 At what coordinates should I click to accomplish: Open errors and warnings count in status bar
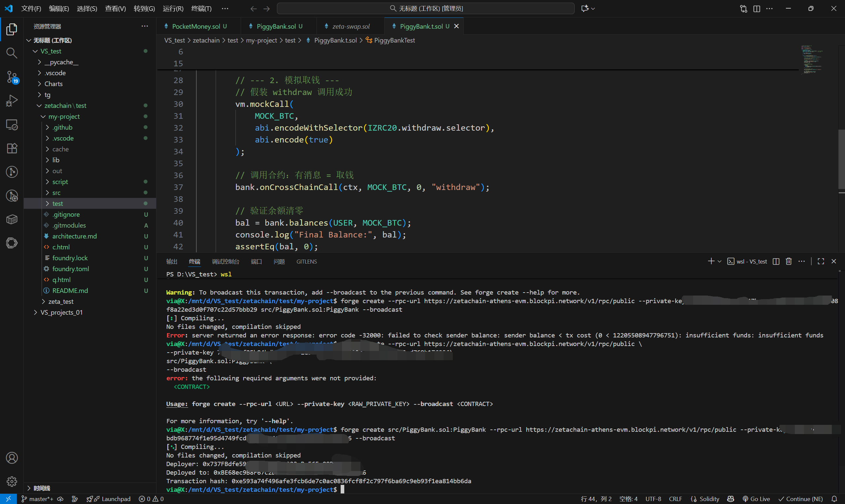coord(151,499)
